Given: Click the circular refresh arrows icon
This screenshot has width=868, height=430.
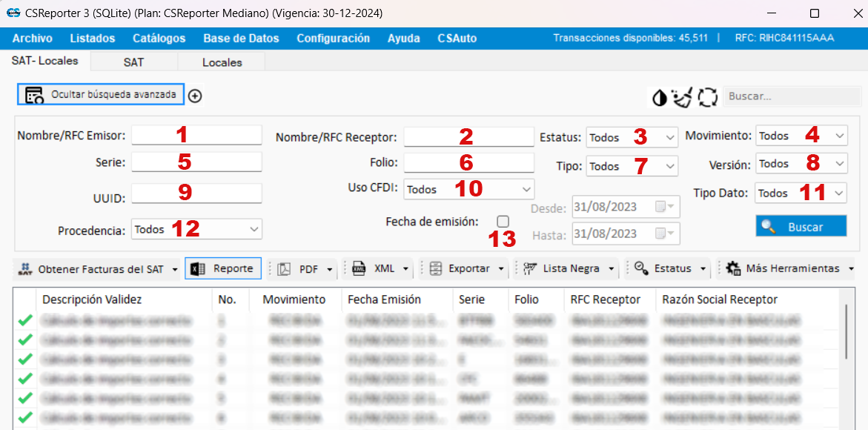Looking at the screenshot, I should pyautogui.click(x=707, y=97).
